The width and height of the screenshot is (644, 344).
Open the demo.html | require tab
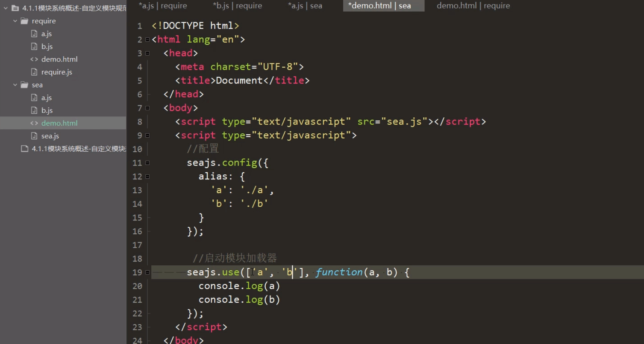click(x=473, y=6)
